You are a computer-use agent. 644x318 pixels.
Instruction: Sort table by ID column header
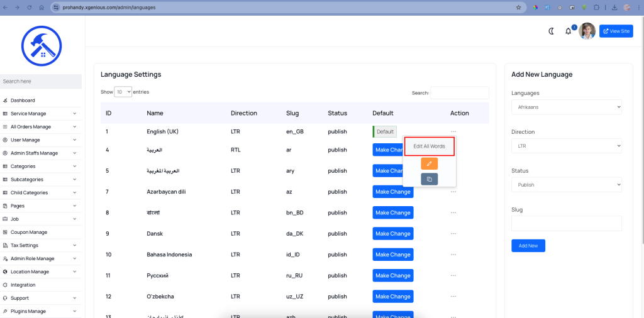[109, 113]
